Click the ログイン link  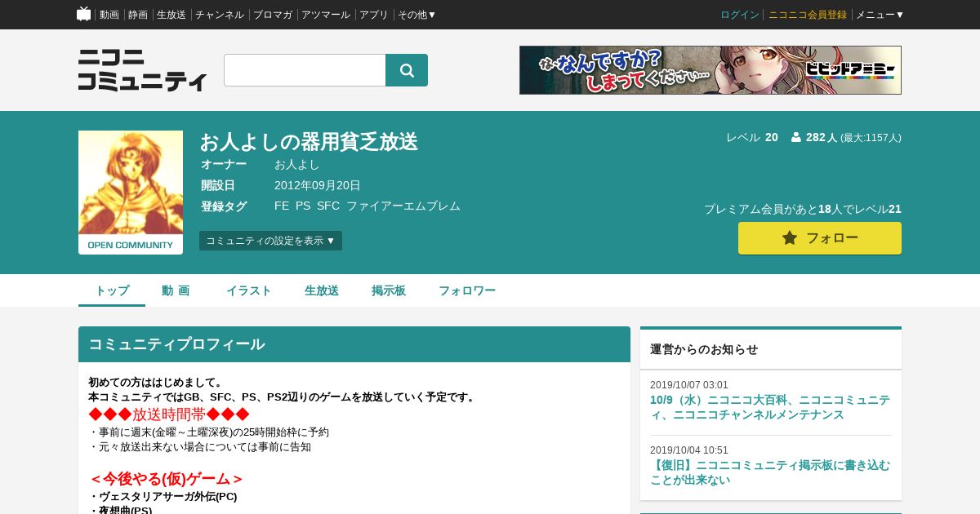tap(740, 15)
